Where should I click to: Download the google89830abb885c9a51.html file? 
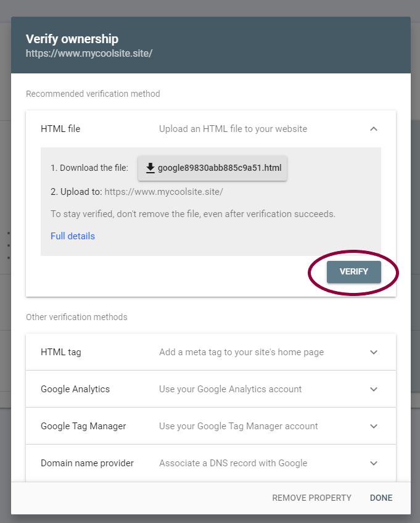(212, 168)
